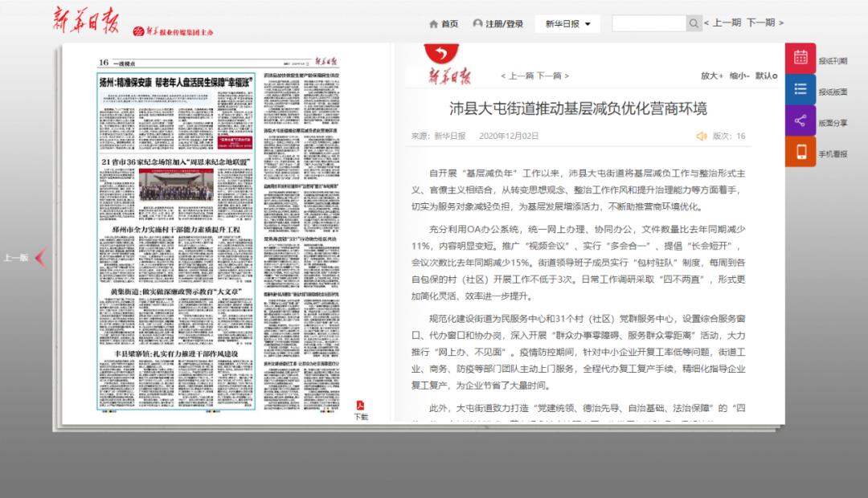Open the 报纸刊期 calendar icon
868x498 pixels.
800,58
